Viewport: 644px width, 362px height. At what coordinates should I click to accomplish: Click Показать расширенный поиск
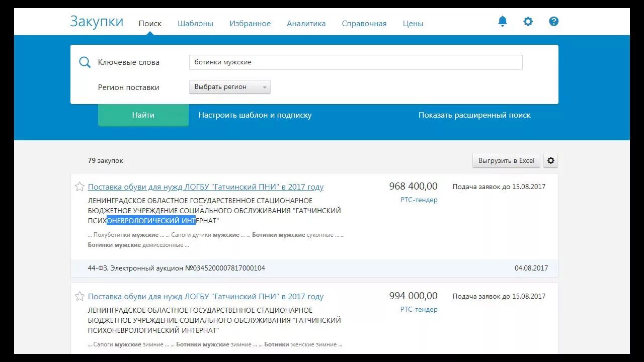pos(474,115)
